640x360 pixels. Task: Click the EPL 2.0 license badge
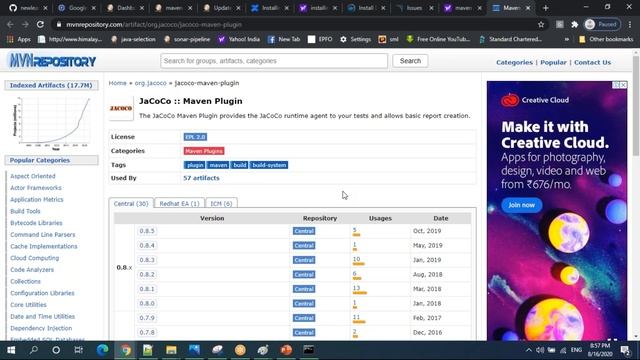click(195, 137)
